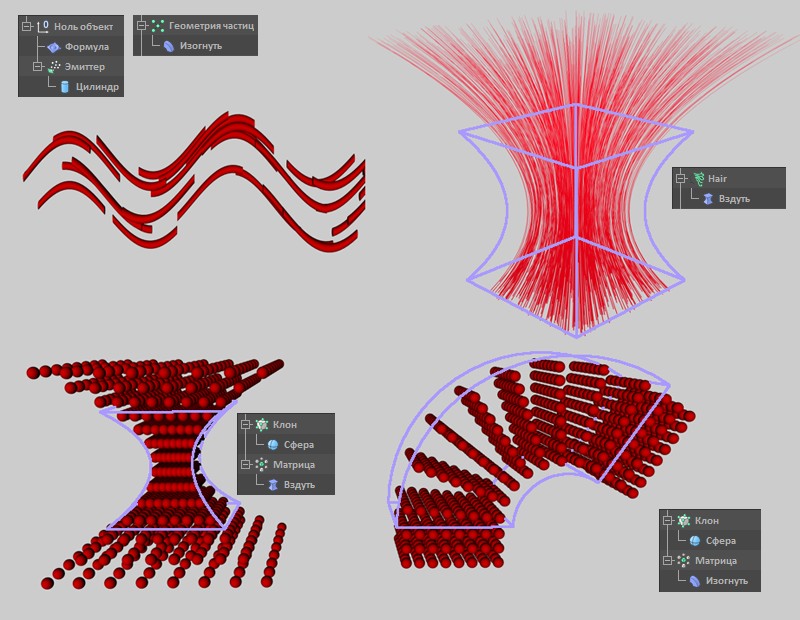Select the Эмиттер label

pos(85,67)
